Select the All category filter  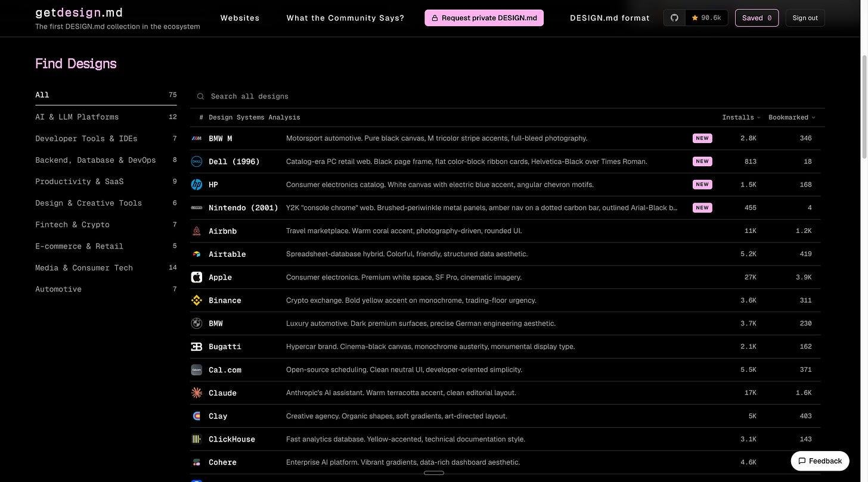(106, 95)
